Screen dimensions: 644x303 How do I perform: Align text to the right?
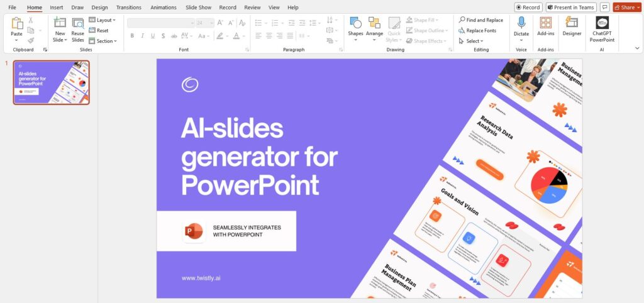point(280,36)
